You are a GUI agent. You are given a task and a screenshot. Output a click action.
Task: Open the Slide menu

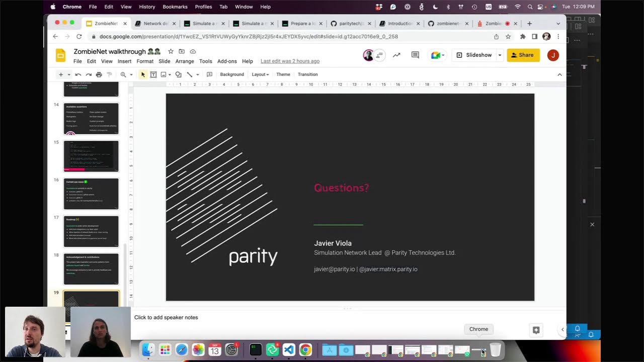tap(165, 61)
